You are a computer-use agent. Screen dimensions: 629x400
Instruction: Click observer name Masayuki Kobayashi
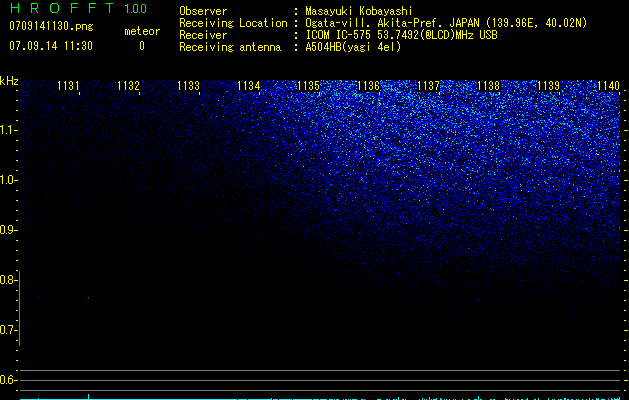click(x=359, y=11)
